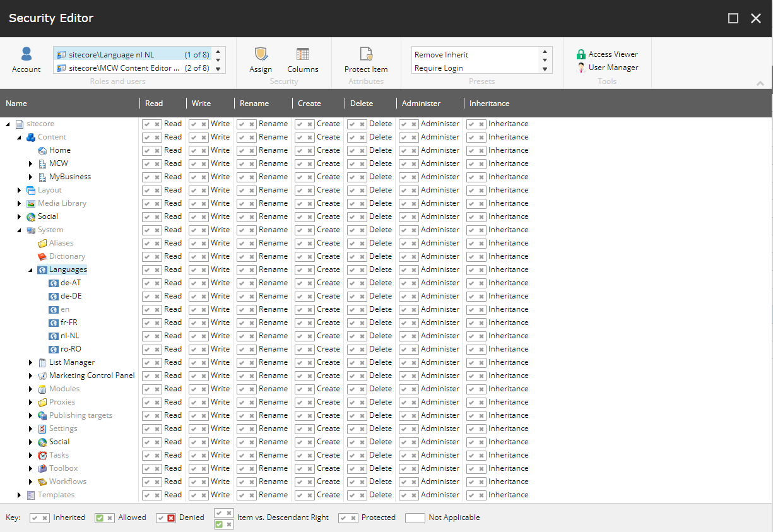Viewport: 773px width, 532px height.
Task: Select the Marketing Control Panel tree item
Action: coord(91,375)
